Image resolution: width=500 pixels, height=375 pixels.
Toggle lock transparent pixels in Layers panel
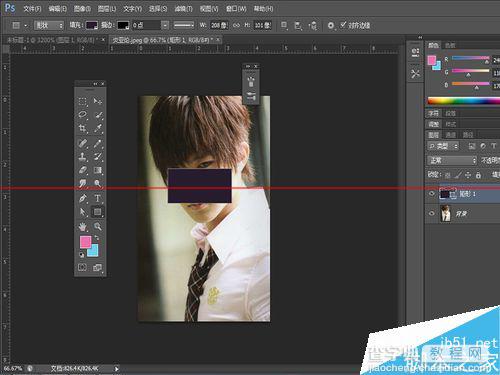[x=447, y=175]
